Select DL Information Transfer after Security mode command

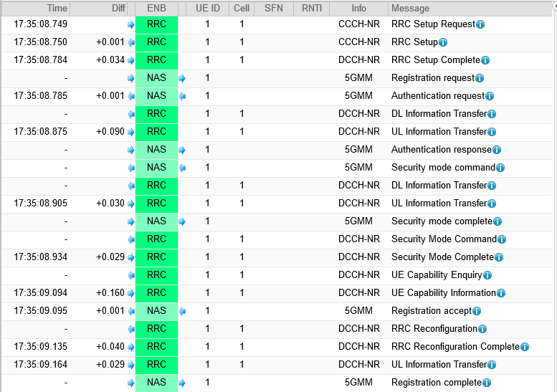click(x=439, y=186)
